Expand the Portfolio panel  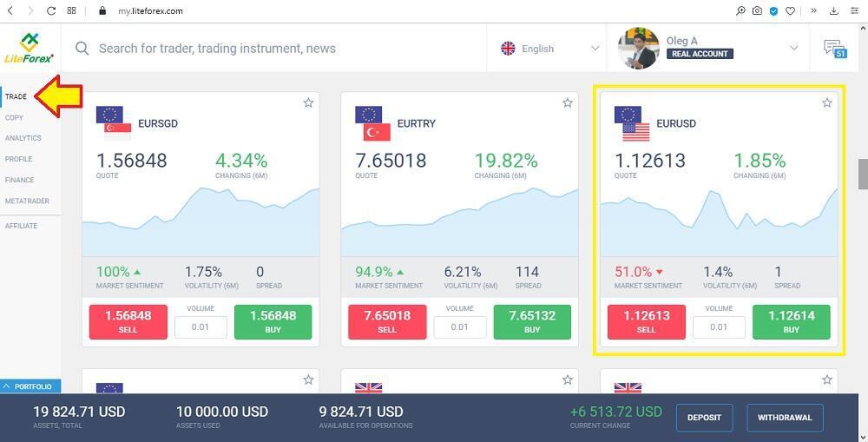point(30,386)
